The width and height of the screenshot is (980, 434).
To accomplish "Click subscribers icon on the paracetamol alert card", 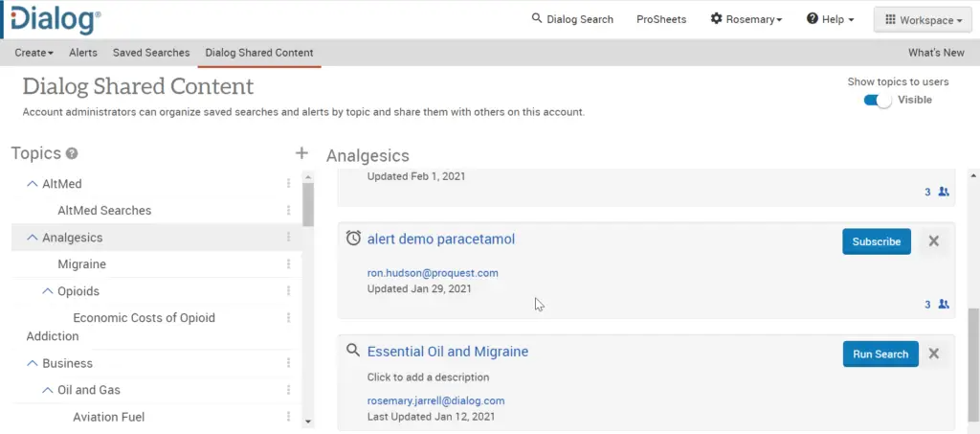I will point(944,305).
